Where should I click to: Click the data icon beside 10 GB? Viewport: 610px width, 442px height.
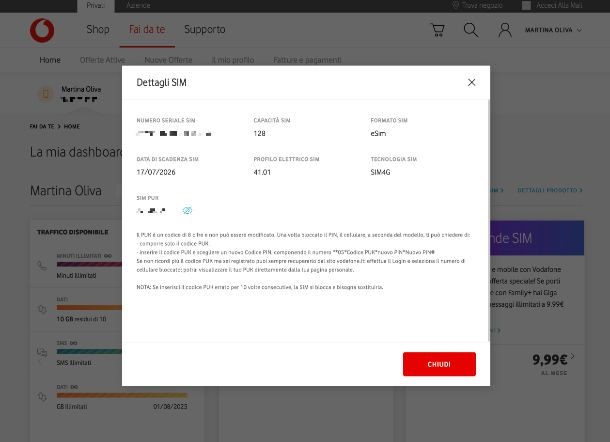coord(42,309)
